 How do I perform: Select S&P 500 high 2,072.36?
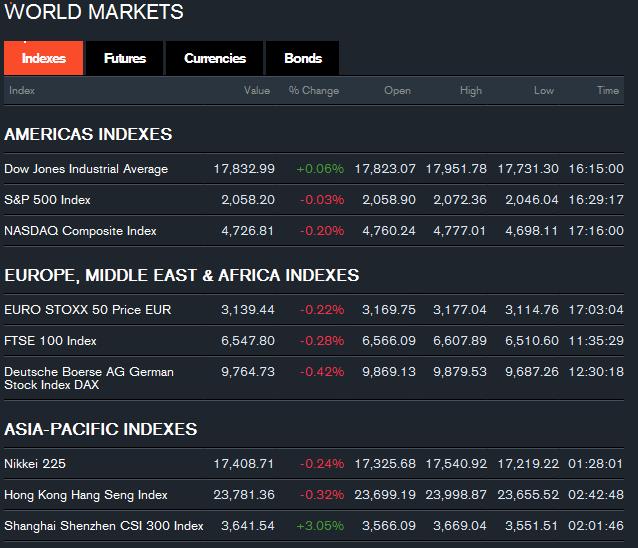click(460, 200)
